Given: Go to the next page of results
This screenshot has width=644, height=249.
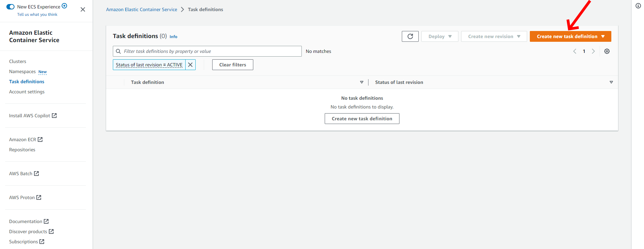Looking at the screenshot, I should (593, 51).
